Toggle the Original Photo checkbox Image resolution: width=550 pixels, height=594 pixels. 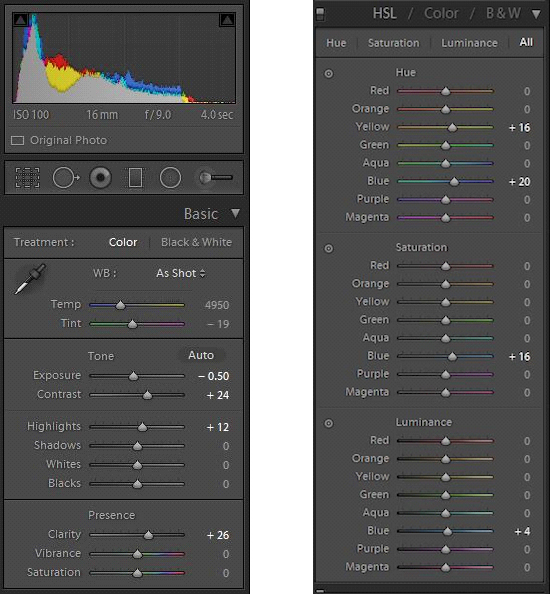coord(17,141)
